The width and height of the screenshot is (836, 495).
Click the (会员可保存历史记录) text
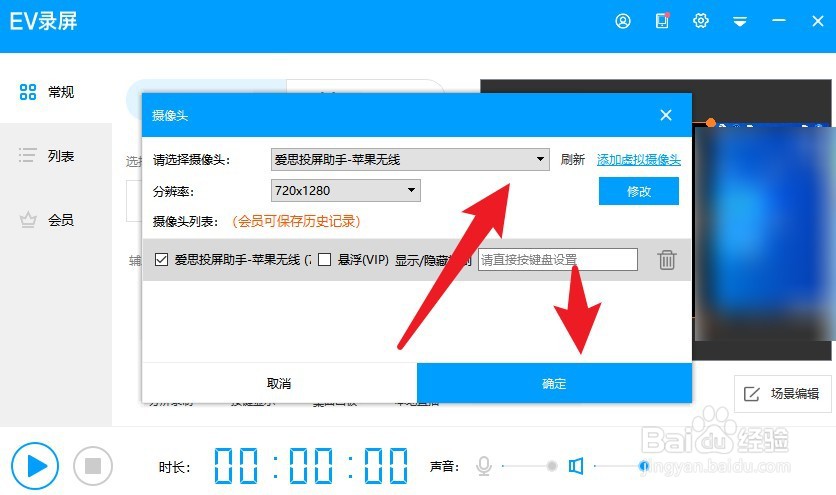296,221
